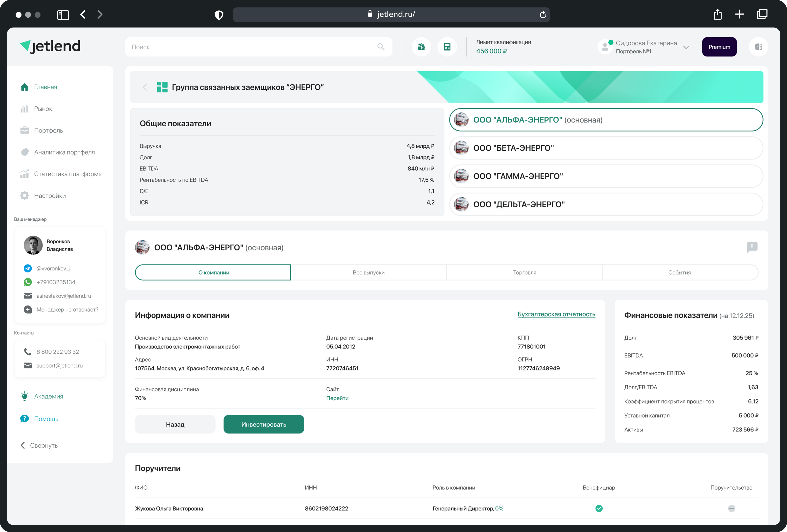Click the +79103235134 phone number

(x=56, y=282)
